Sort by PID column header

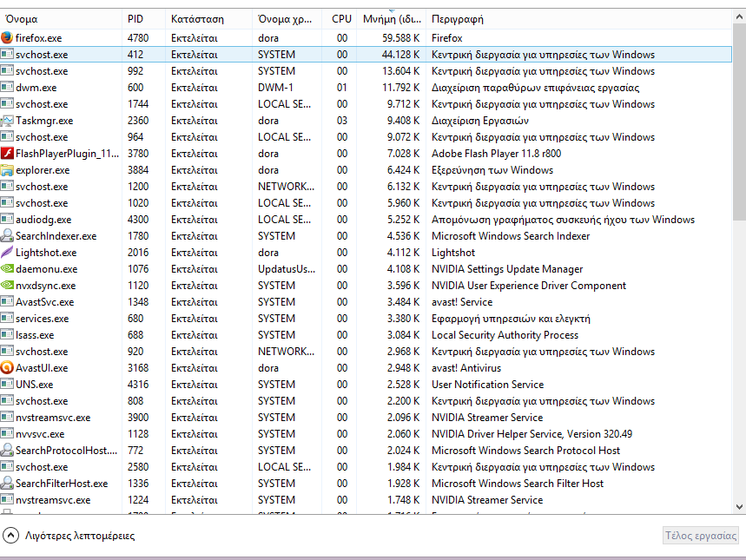coord(143,19)
